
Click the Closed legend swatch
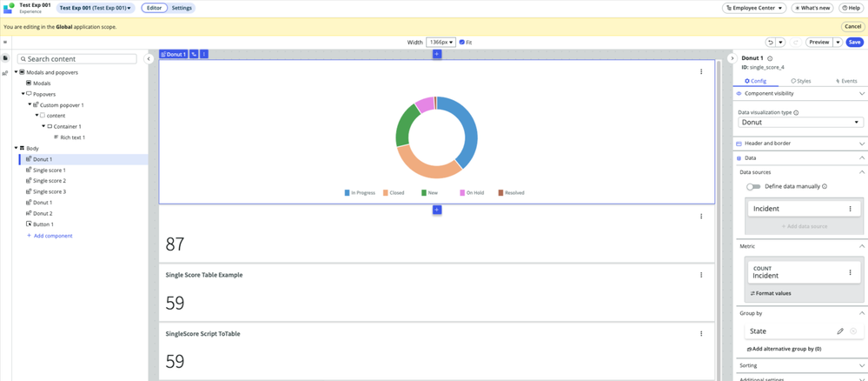pyautogui.click(x=385, y=193)
